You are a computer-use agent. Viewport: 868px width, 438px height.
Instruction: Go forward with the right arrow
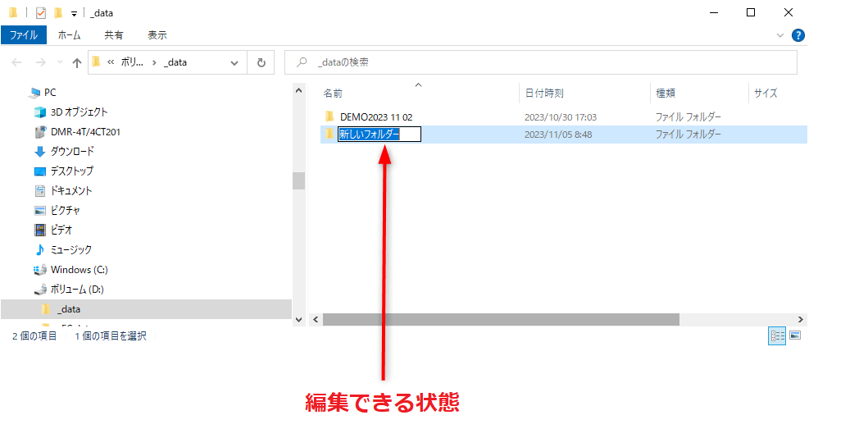(40, 62)
